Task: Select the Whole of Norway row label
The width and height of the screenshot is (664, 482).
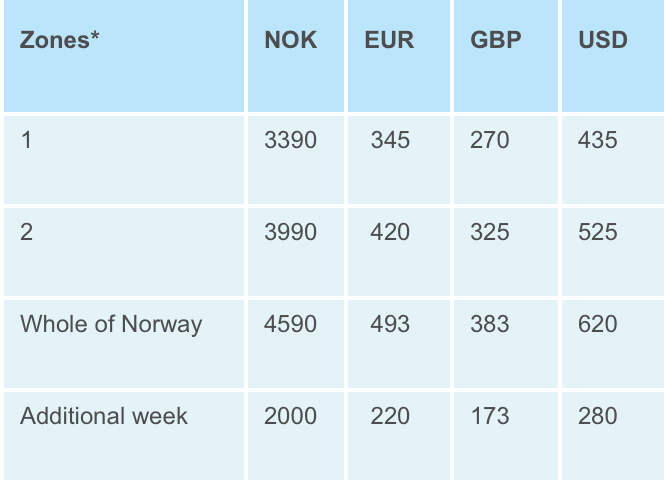Action: tap(111, 324)
